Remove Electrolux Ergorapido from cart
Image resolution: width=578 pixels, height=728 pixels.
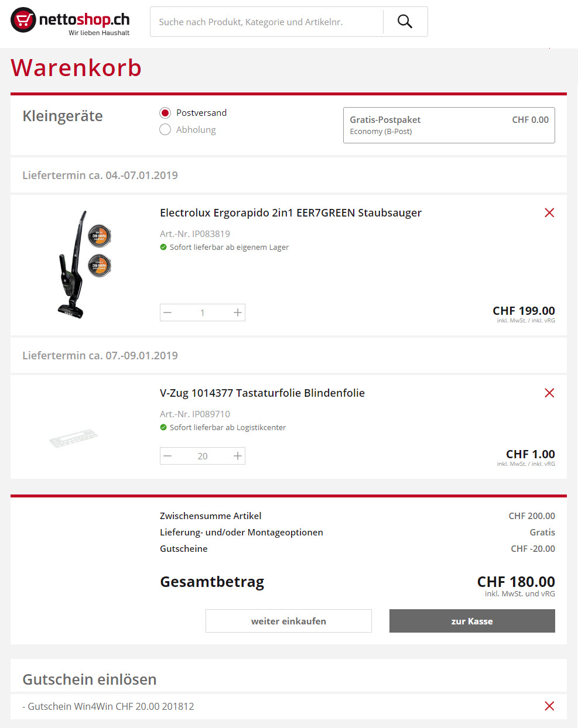point(549,212)
